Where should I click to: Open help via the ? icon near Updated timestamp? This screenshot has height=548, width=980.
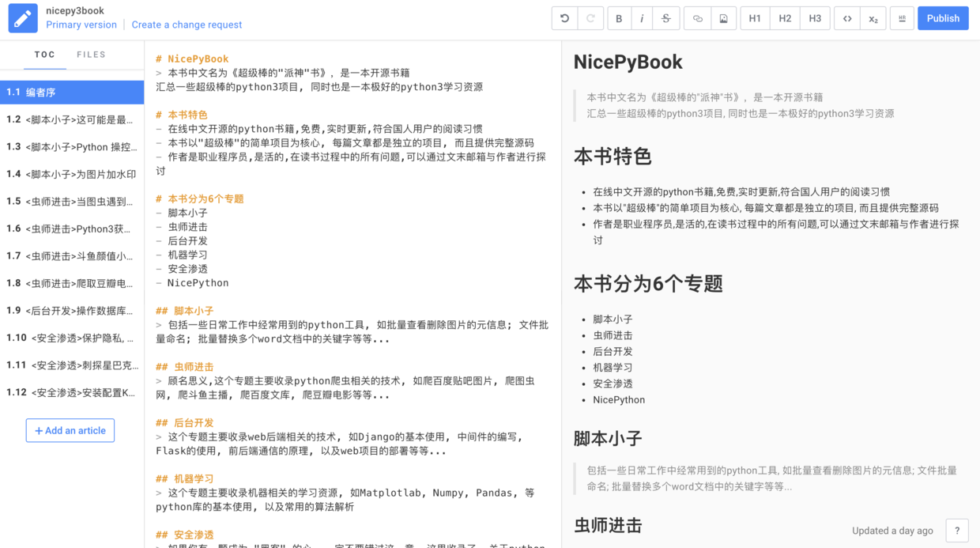pyautogui.click(x=956, y=531)
